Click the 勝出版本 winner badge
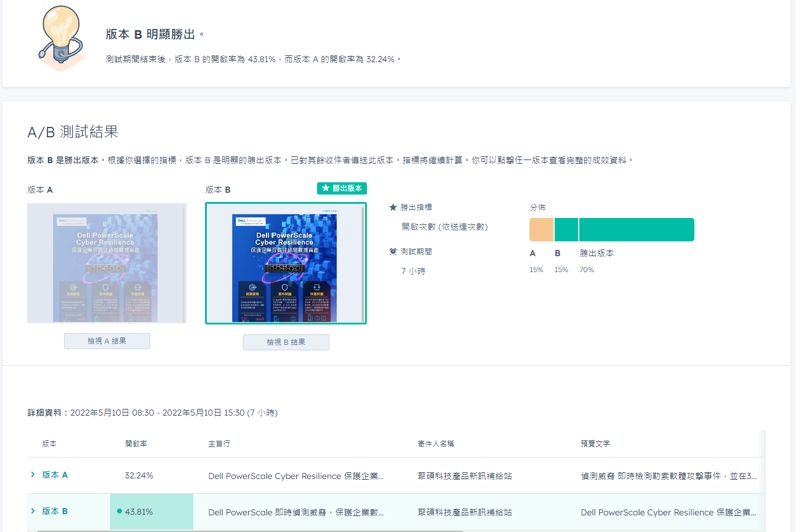The image size is (796, 532). [342, 188]
